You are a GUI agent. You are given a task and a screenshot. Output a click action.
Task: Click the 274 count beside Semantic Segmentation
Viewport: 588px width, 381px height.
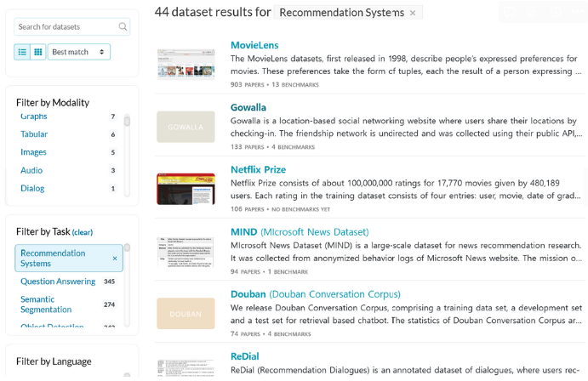(109, 304)
